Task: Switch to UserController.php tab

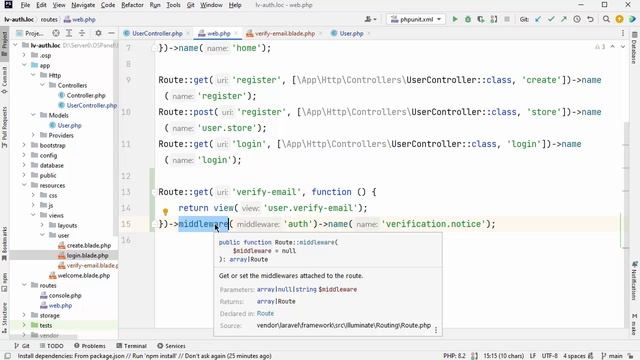Action: pos(157,33)
